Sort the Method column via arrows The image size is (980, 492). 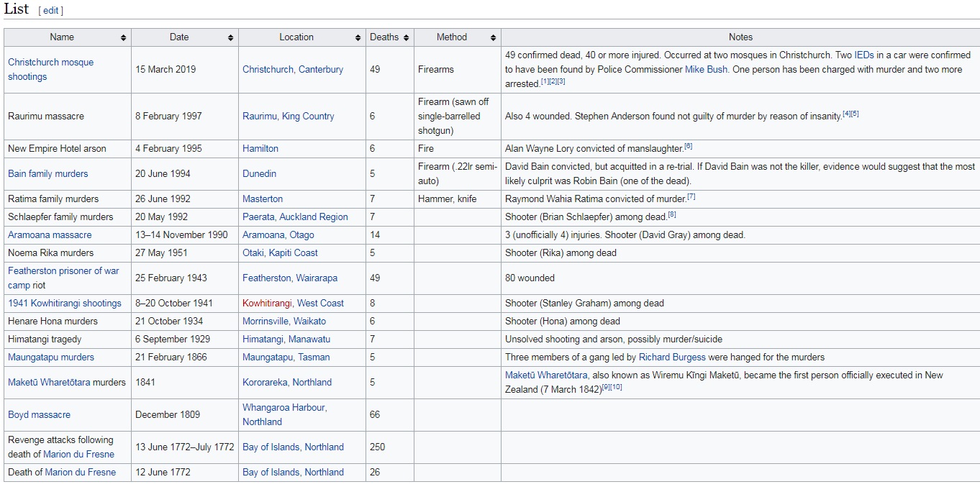(x=493, y=37)
